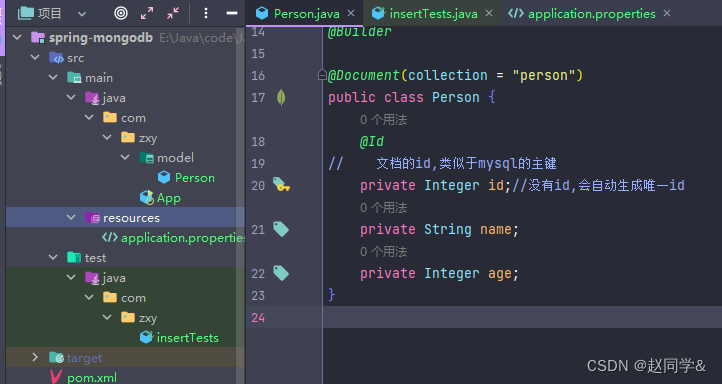Click usages hint above age field
Viewport: 722px width, 384px height.
(x=383, y=252)
